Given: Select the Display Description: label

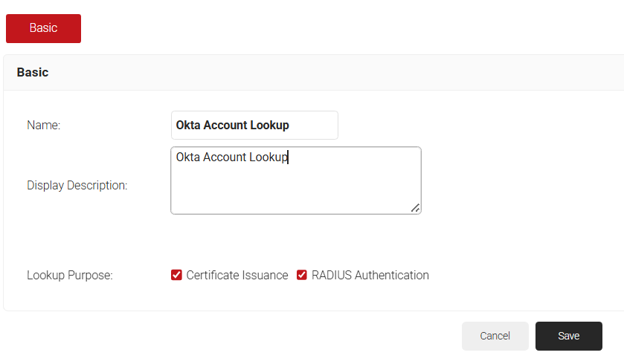Looking at the screenshot, I should coord(77,185).
